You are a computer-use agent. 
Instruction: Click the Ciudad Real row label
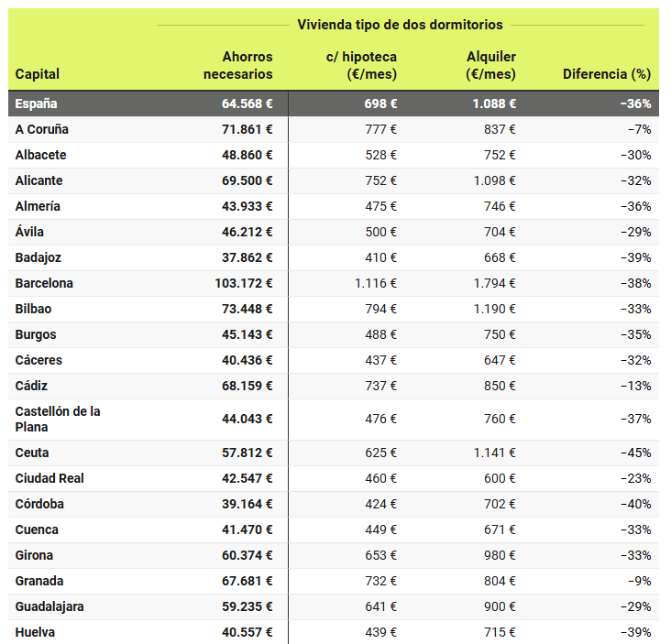click(x=50, y=478)
